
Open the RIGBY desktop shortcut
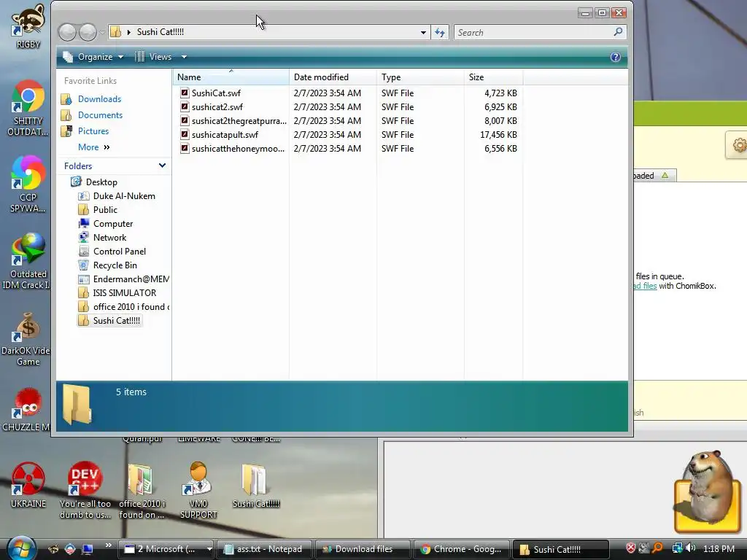(28, 26)
